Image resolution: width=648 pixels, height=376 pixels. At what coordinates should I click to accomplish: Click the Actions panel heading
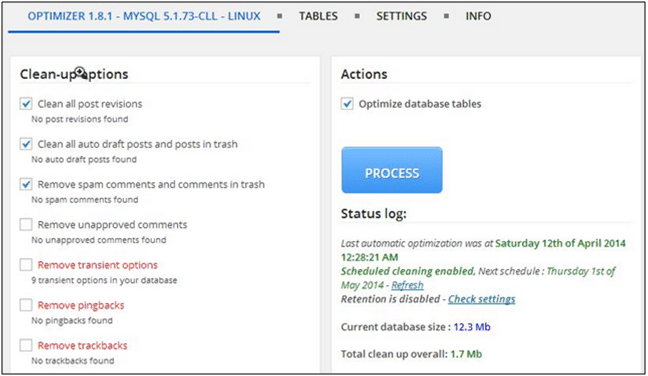(364, 74)
